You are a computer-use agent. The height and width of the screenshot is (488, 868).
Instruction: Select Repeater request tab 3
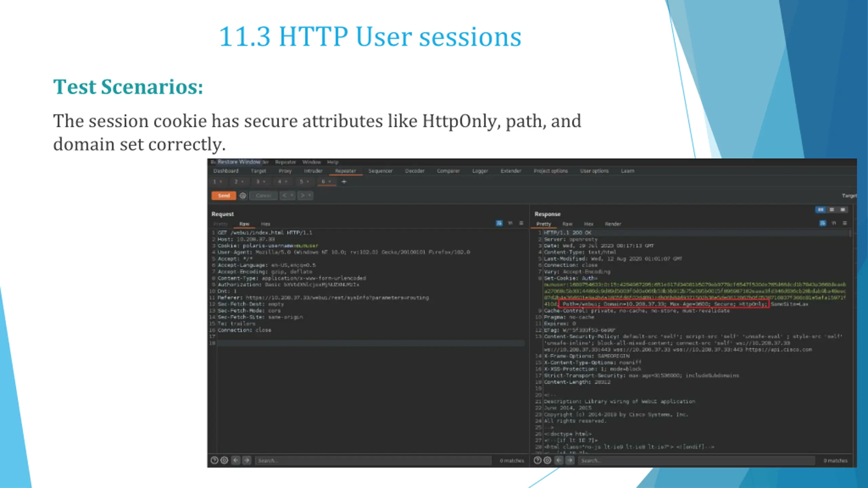261,182
